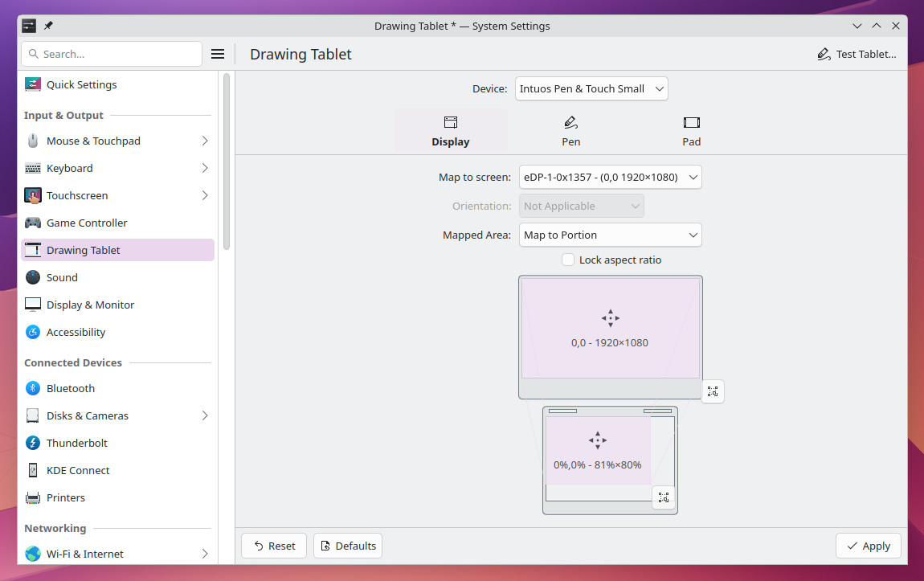The image size is (924, 581).
Task: Switch to the Display tab
Action: 450,131
